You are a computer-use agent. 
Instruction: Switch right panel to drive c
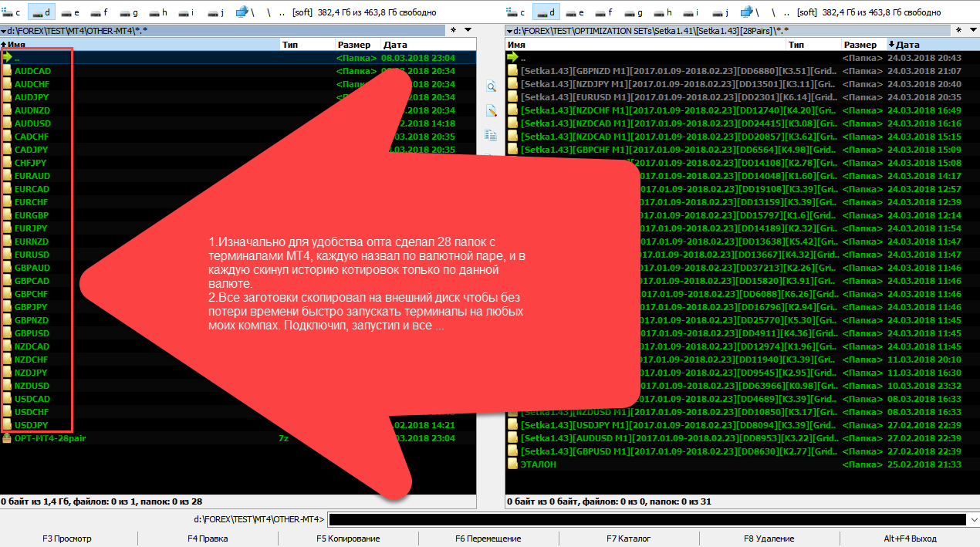coord(518,12)
